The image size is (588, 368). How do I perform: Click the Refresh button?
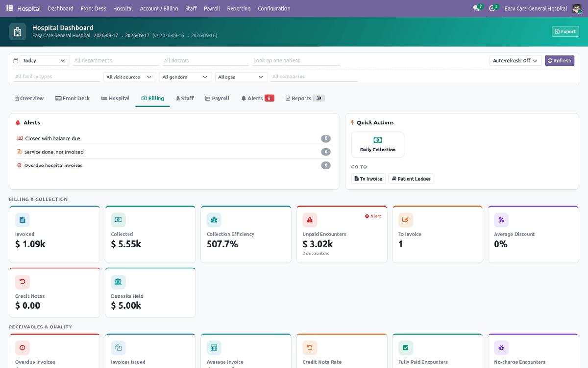560,61
